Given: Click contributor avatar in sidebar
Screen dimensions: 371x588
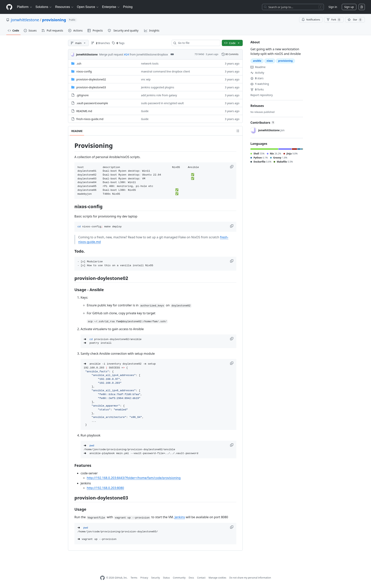Looking at the screenshot, I should click(253, 130).
